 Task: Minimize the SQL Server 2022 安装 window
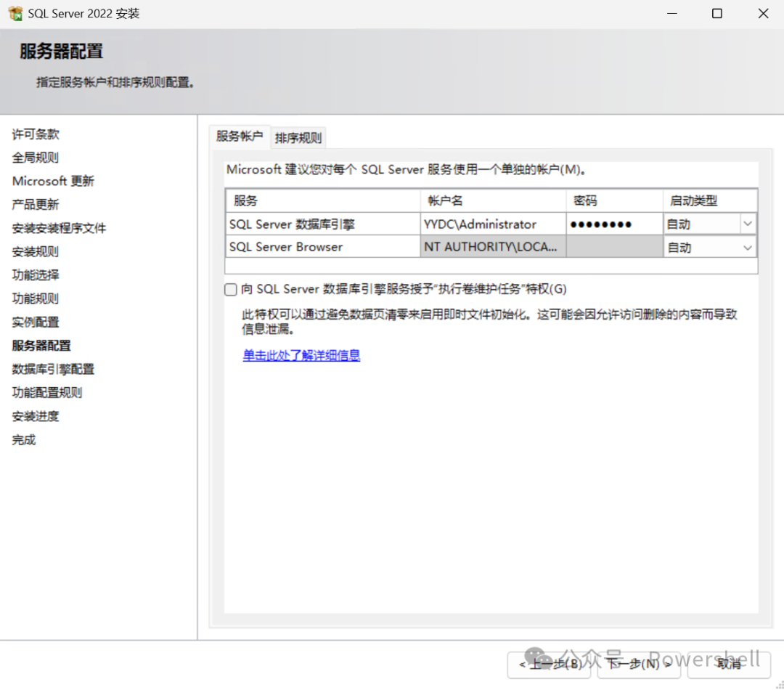pos(672,14)
